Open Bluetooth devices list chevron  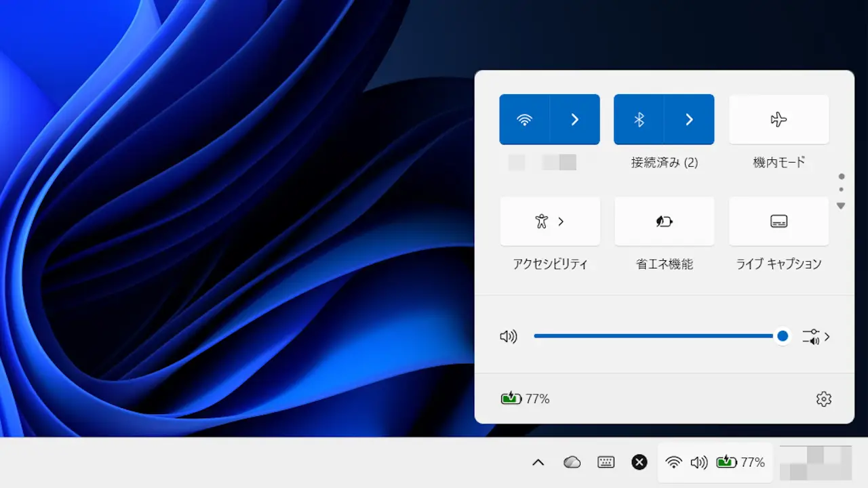(689, 119)
